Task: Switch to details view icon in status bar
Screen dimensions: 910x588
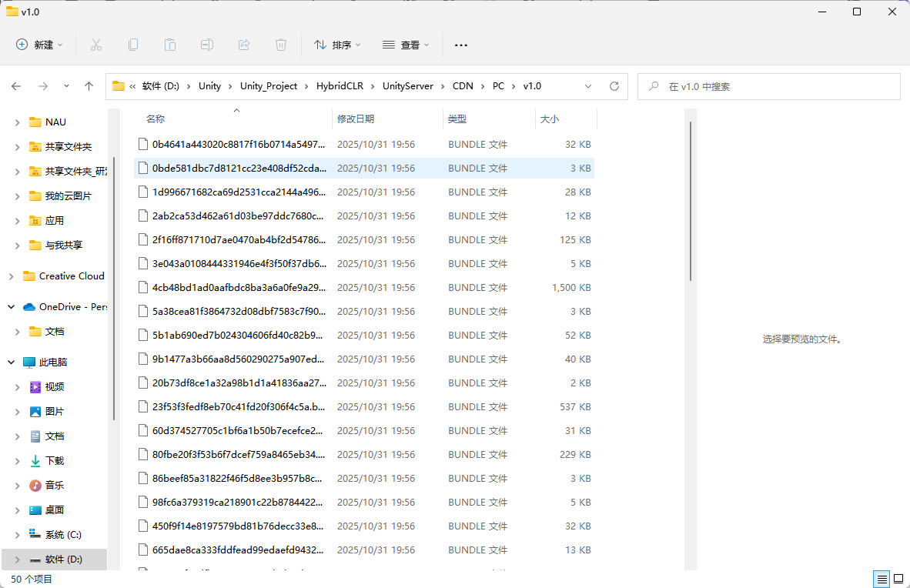Action: (882, 579)
